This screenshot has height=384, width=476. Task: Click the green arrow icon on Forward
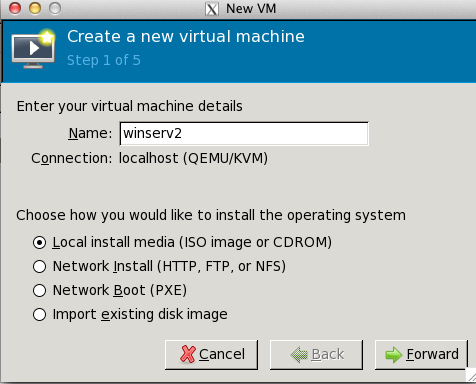[x=394, y=354]
